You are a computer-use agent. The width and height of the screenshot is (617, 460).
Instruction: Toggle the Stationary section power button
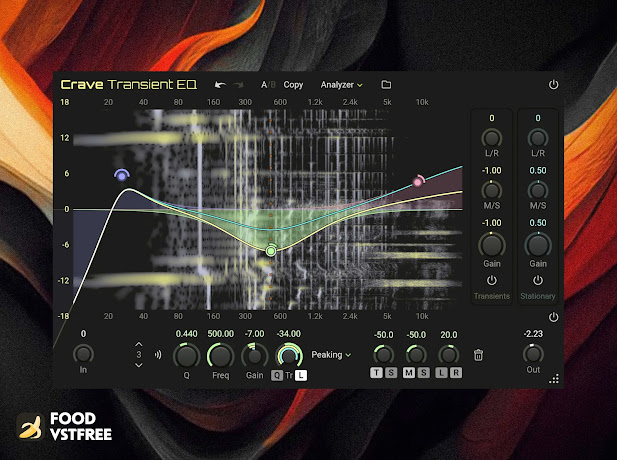[x=538, y=281]
